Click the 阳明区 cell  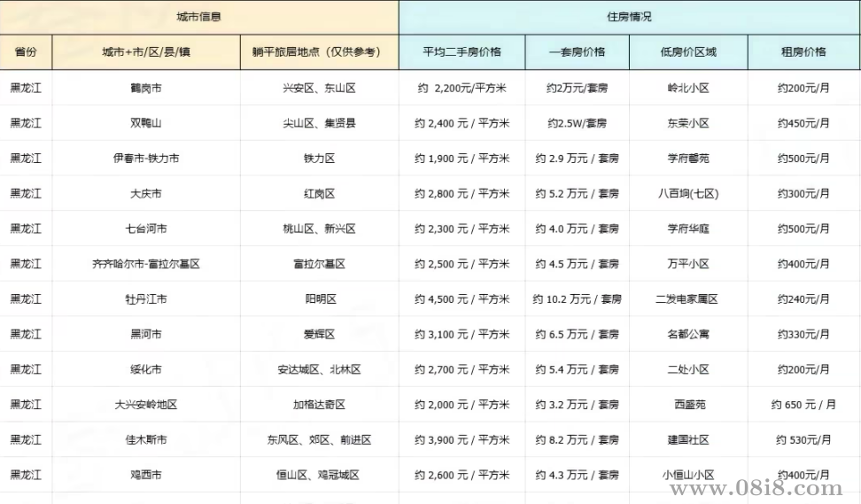point(320,299)
